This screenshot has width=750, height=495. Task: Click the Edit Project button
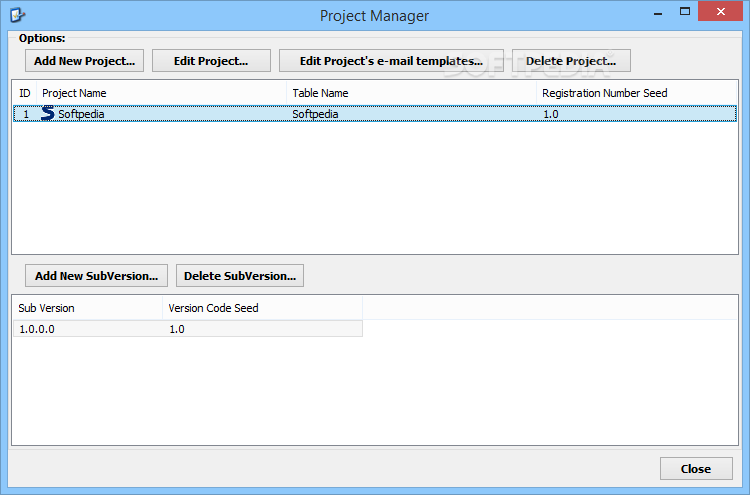coord(211,61)
